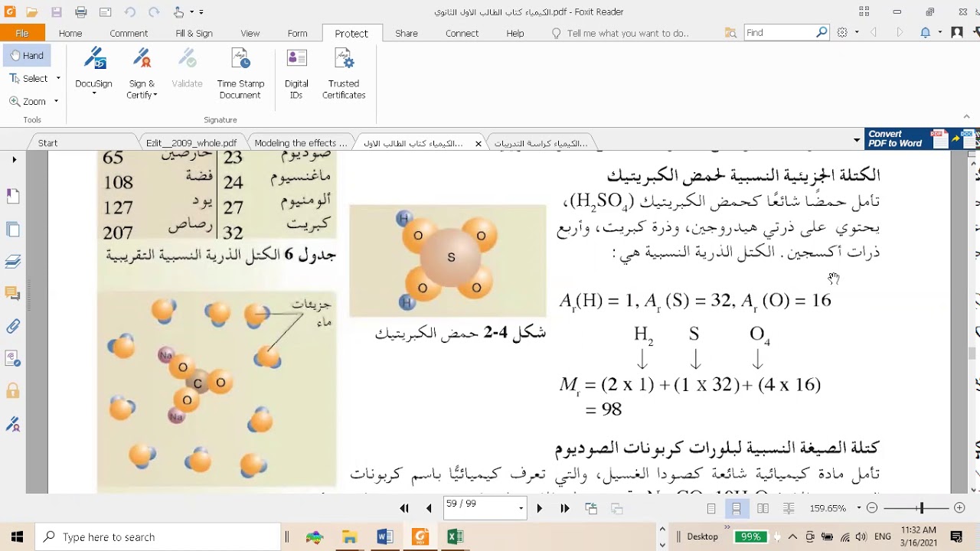This screenshot has height=551, width=980.
Task: Switch to the Modeling the effects document tab
Action: pyautogui.click(x=300, y=143)
